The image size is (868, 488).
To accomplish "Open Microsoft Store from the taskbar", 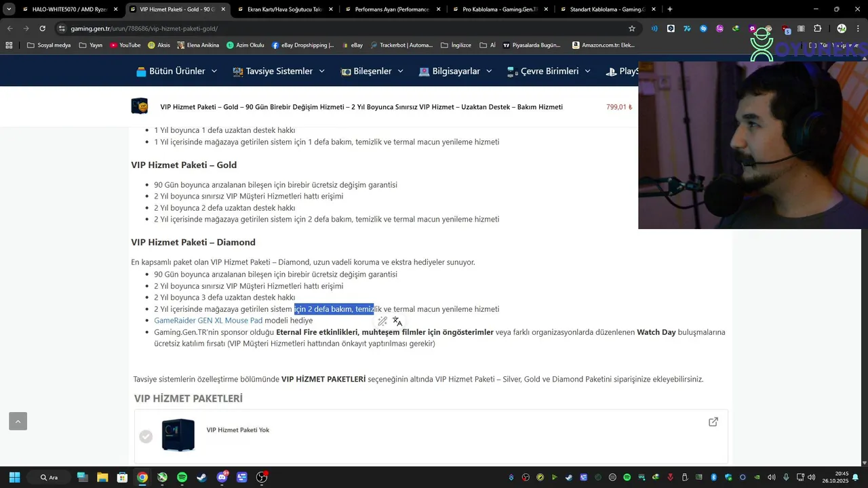I will (122, 477).
